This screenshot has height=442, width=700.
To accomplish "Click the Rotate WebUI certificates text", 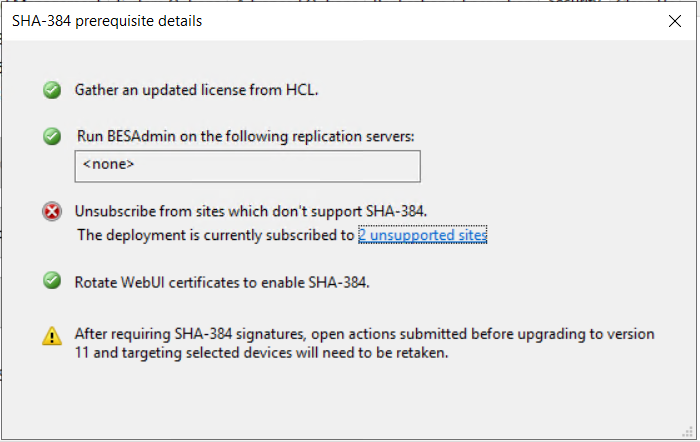I will pyautogui.click(x=222, y=282).
